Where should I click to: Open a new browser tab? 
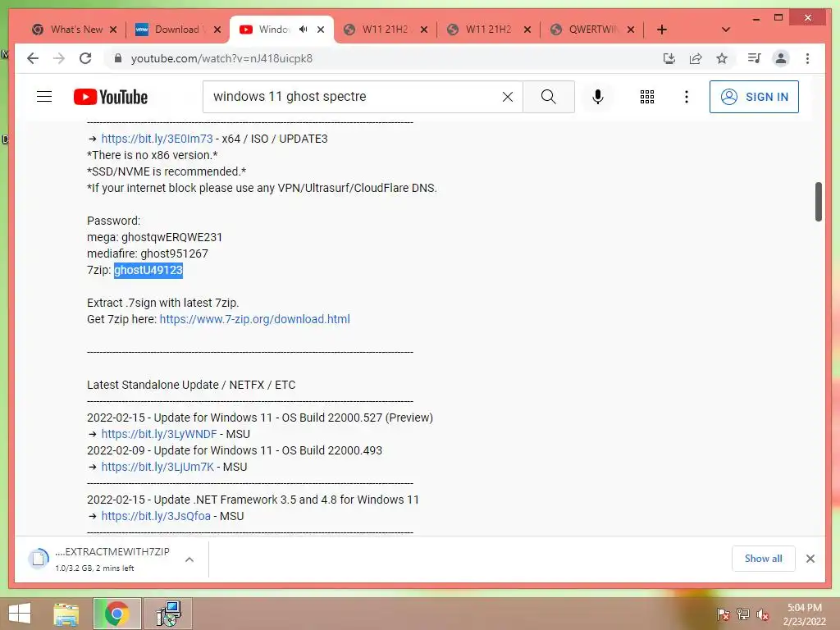point(662,30)
